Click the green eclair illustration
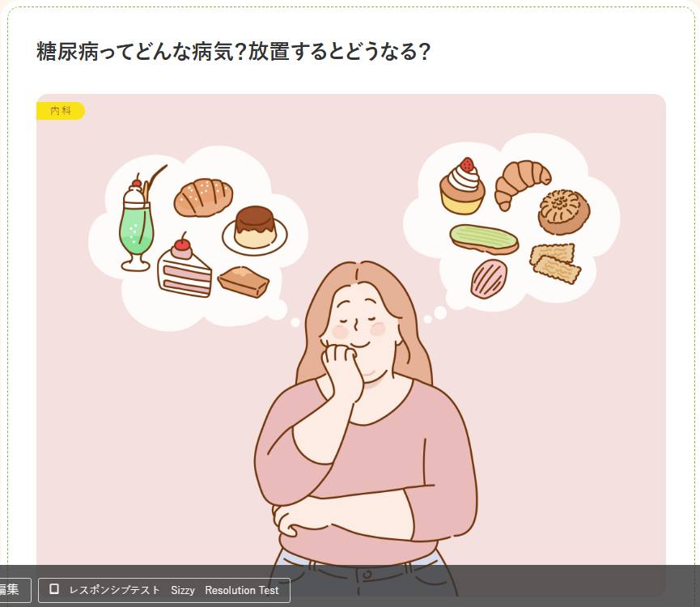 point(484,240)
